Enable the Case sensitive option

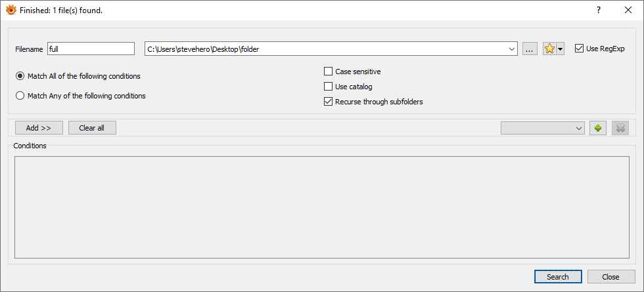(329, 72)
